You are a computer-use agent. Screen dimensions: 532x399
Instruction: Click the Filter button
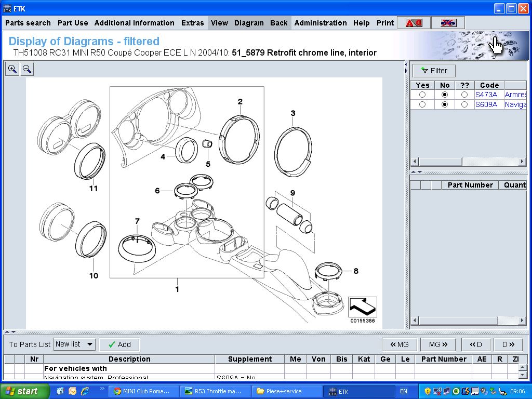pyautogui.click(x=434, y=71)
